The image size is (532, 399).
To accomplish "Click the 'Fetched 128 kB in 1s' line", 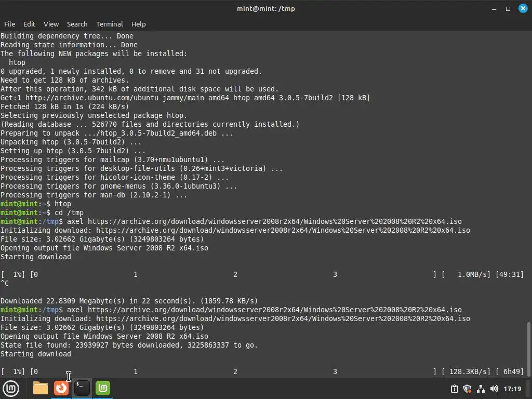I will (64, 107).
